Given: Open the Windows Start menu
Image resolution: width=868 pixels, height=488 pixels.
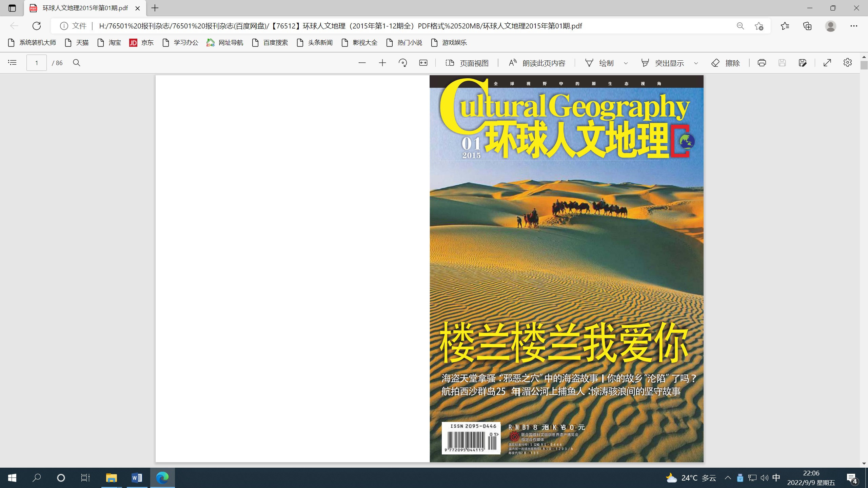Looking at the screenshot, I should pos(12,478).
